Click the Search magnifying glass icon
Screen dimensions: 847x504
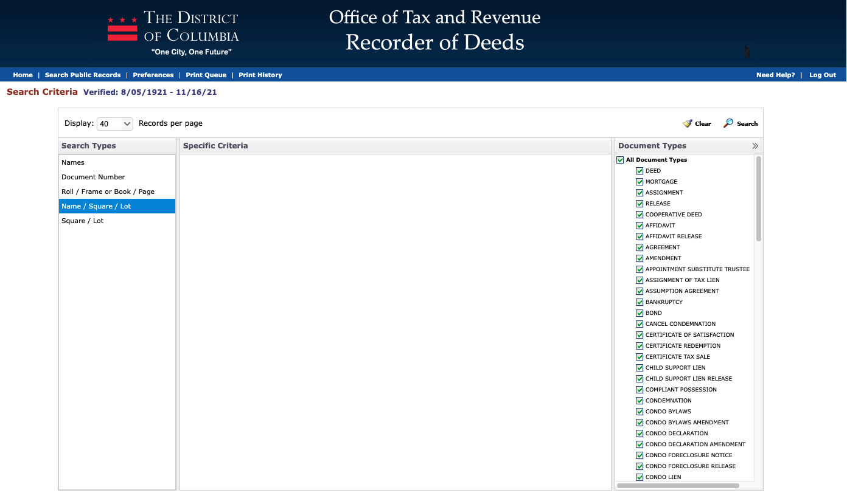[728, 123]
